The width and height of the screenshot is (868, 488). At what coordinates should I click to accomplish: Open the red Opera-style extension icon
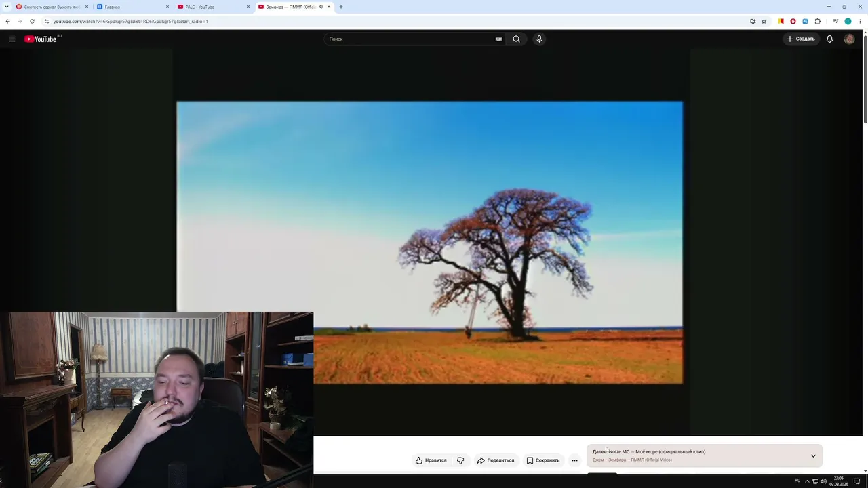coord(793,22)
